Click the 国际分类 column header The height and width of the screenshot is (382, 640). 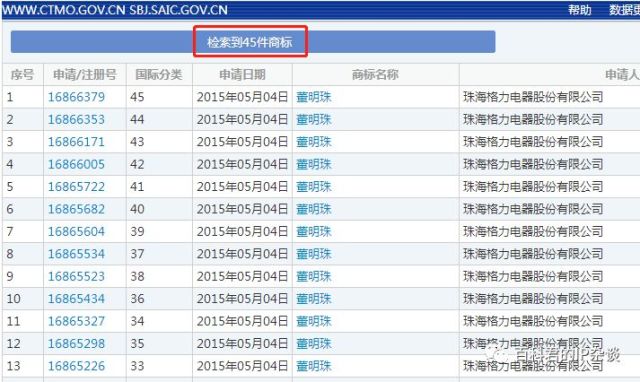click(x=159, y=75)
